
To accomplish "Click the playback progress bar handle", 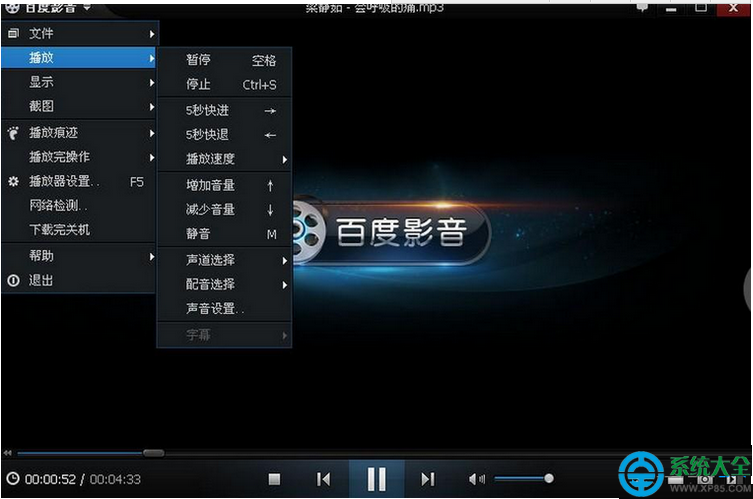I will (154, 453).
